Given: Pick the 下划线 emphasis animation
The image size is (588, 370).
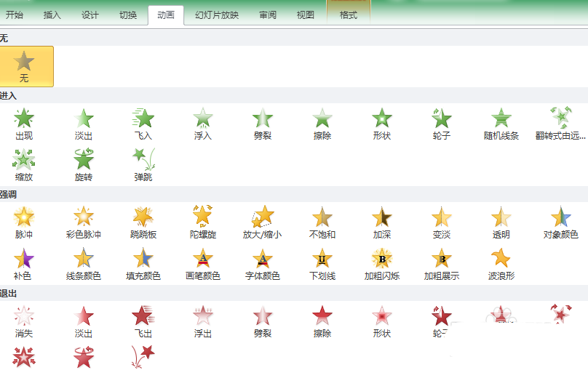Looking at the screenshot, I should point(322,265).
